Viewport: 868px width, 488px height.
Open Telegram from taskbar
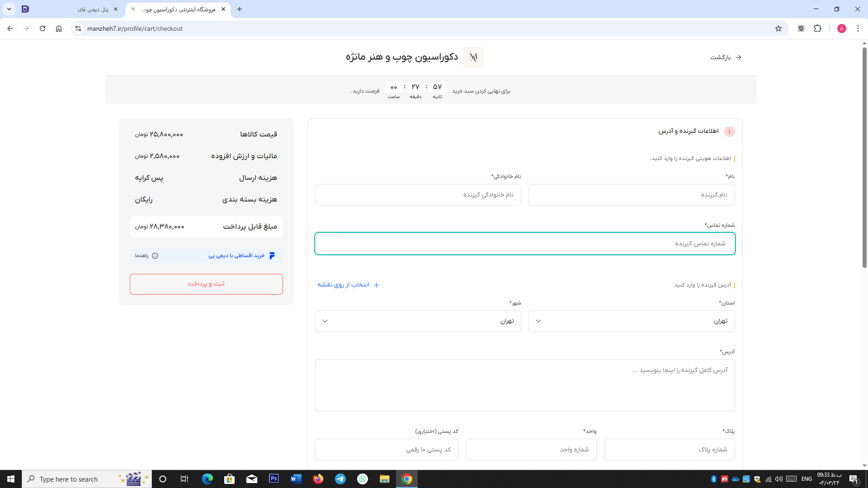coord(340,479)
